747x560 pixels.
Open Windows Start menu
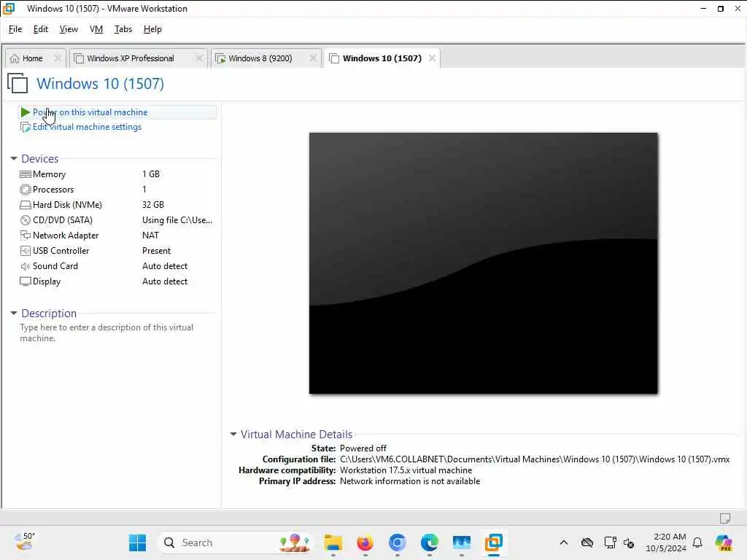coord(138,542)
